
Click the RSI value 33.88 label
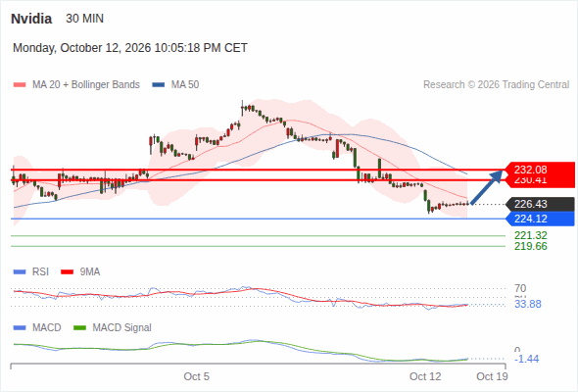[x=528, y=304]
